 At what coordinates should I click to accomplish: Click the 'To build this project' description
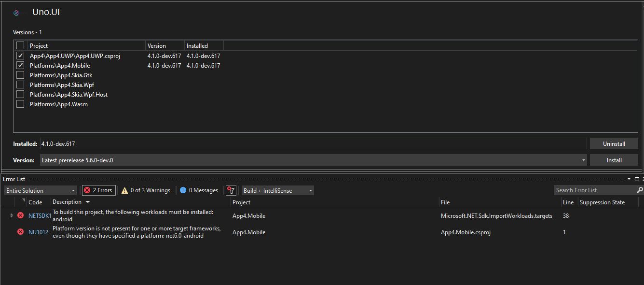pyautogui.click(x=133, y=215)
